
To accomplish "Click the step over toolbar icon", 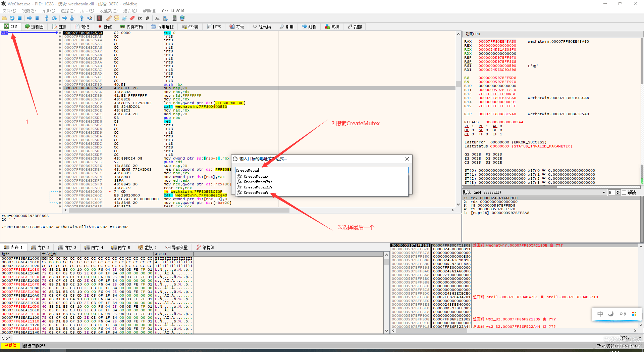I will [x=54, y=18].
